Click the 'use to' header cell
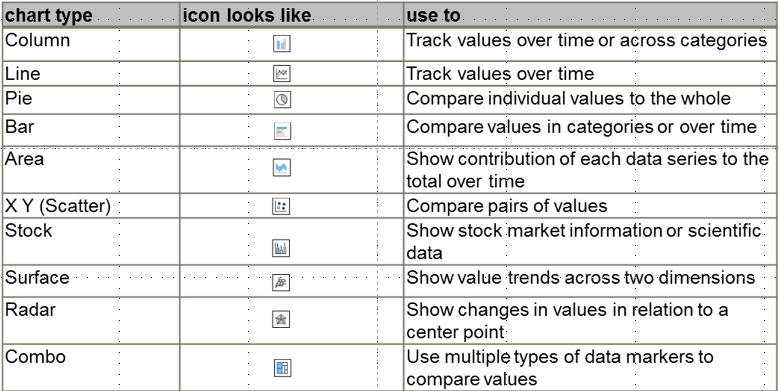Viewport: 779px width, 391px height. click(591, 15)
